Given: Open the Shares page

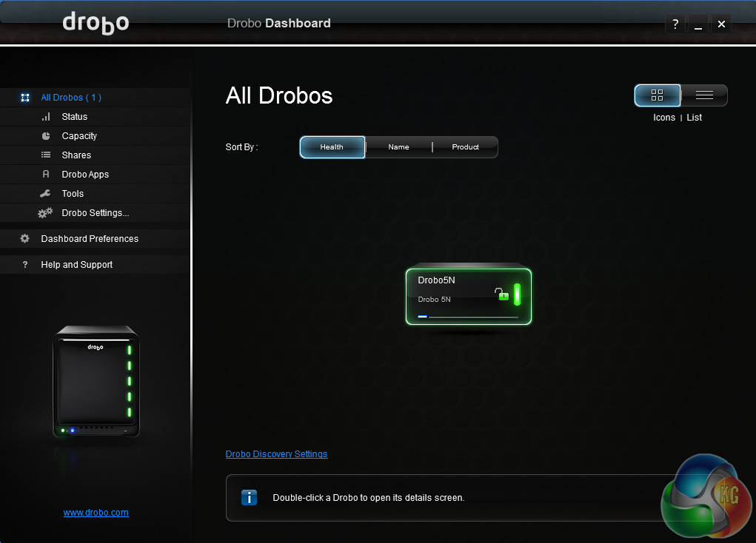Looking at the screenshot, I should point(95,155).
